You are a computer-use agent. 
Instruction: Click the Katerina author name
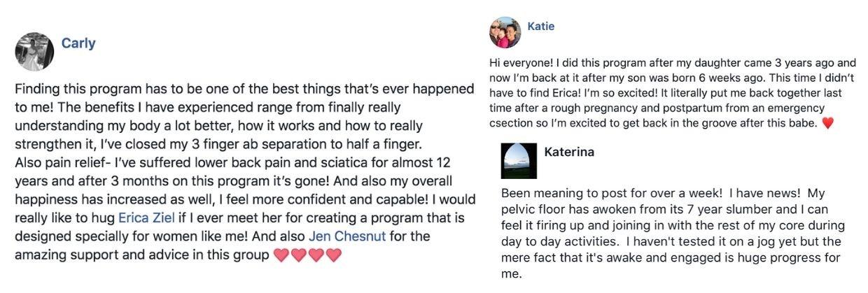pos(569,151)
